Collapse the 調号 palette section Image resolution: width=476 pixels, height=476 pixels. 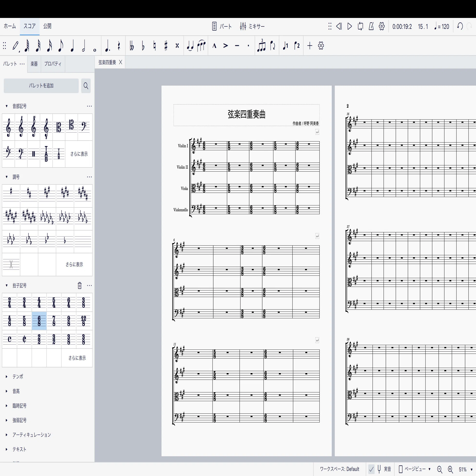pos(7,177)
